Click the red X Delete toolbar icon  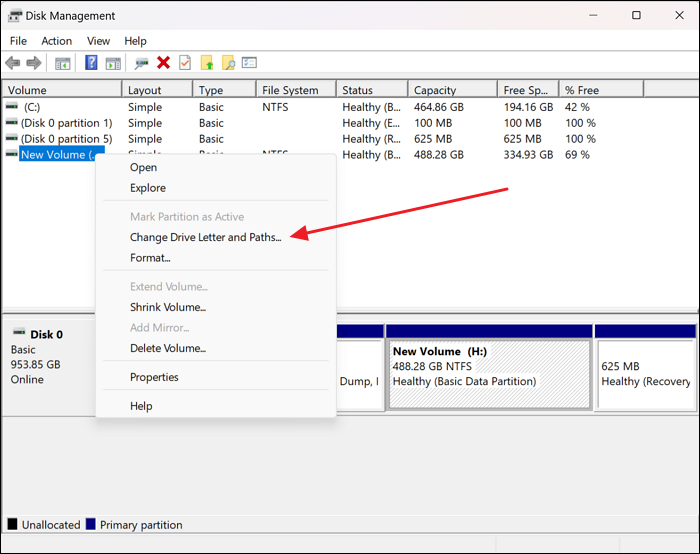pos(163,63)
